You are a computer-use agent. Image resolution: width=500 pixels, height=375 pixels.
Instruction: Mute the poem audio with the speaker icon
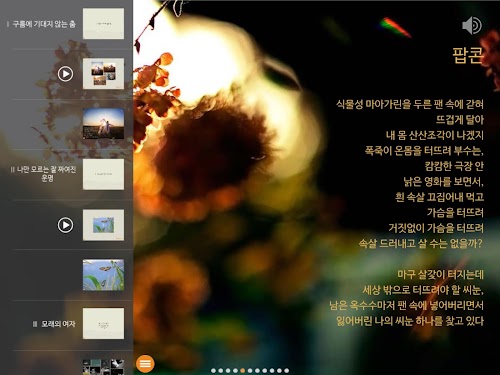472,25
